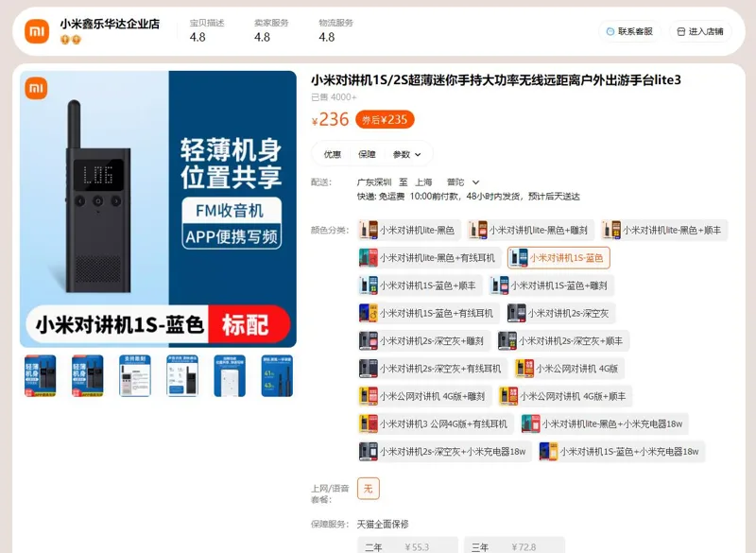Select option 小米对讲机2s-深空灰
Screen dimensions: 756x553
pyautogui.click(x=560, y=313)
